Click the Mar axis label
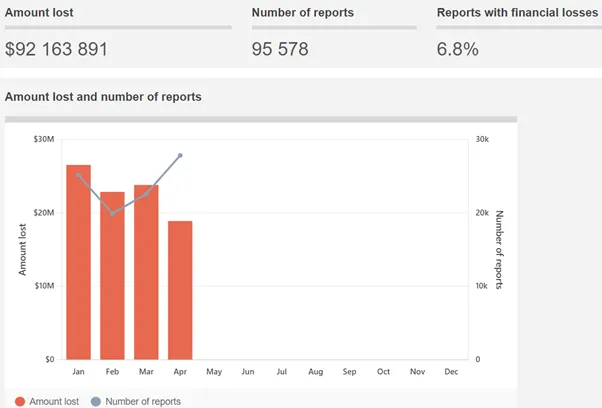 point(146,372)
